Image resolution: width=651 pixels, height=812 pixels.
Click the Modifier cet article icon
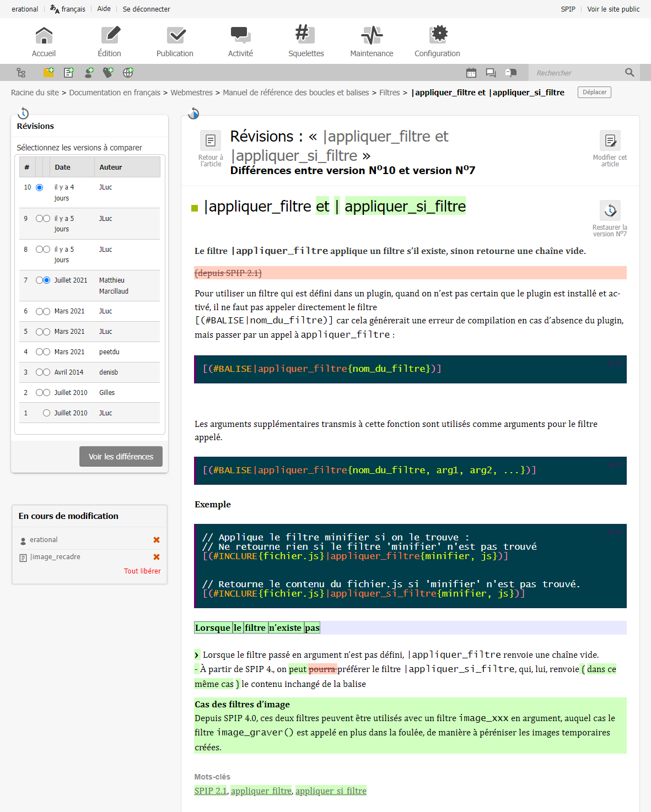tap(610, 141)
